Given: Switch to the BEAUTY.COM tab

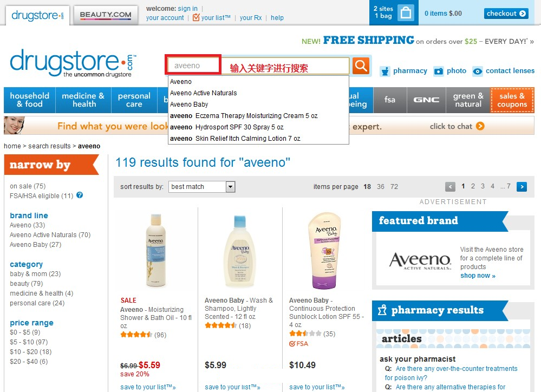Looking at the screenshot, I should [106, 15].
